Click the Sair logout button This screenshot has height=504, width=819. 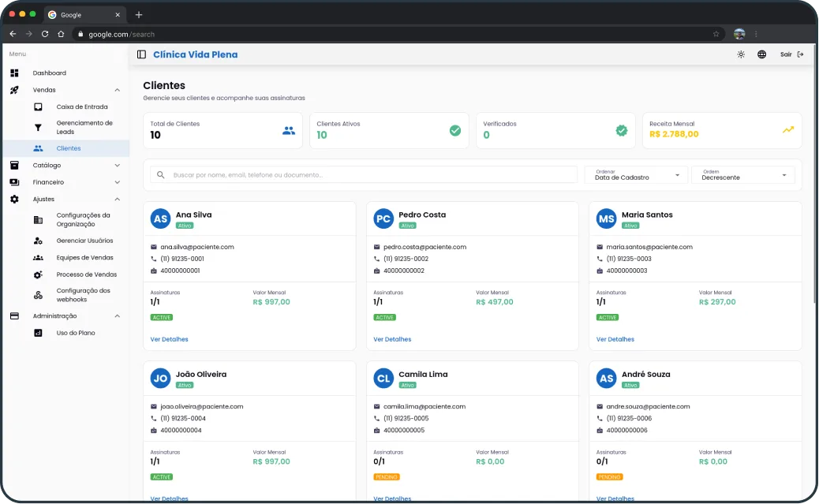pos(792,54)
